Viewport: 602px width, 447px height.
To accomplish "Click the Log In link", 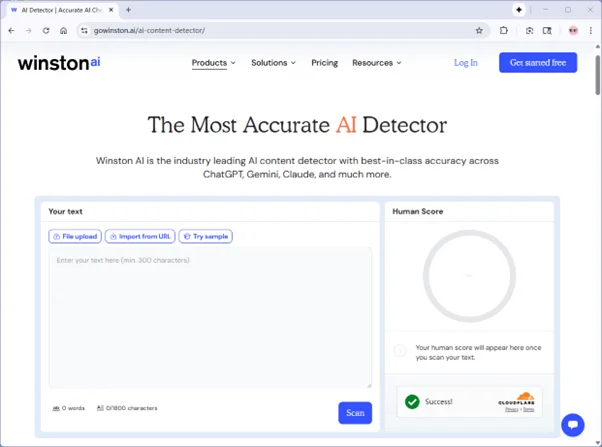I will (465, 63).
